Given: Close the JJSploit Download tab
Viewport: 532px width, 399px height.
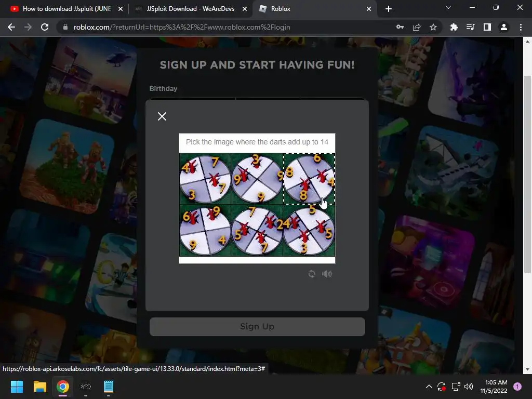Looking at the screenshot, I should point(245,9).
